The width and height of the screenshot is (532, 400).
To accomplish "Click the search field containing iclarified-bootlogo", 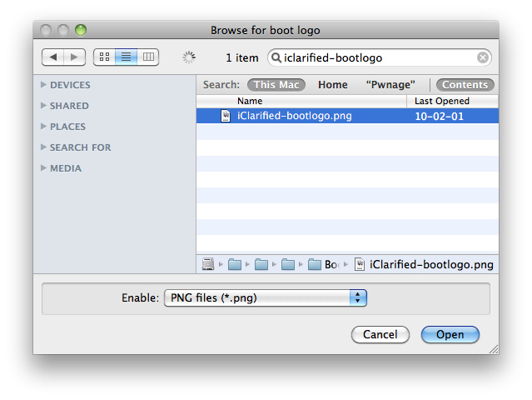I will click(x=380, y=57).
